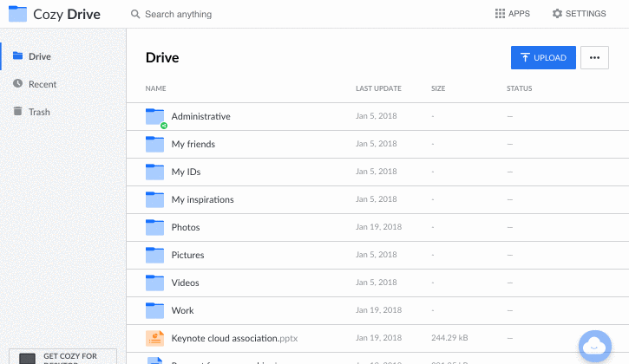Viewport: 629px width, 364px height.
Task: Open the Trash section in sidebar
Action: tap(63, 112)
